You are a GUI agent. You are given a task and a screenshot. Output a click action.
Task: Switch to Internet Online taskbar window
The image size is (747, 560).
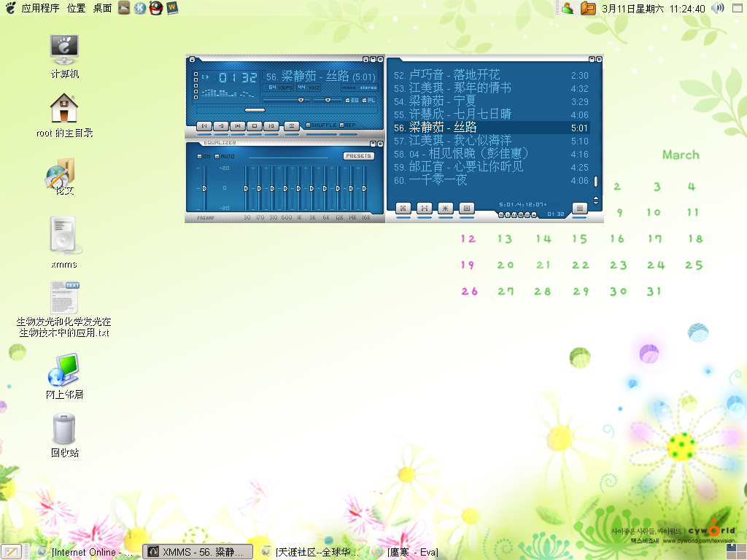(x=87, y=552)
